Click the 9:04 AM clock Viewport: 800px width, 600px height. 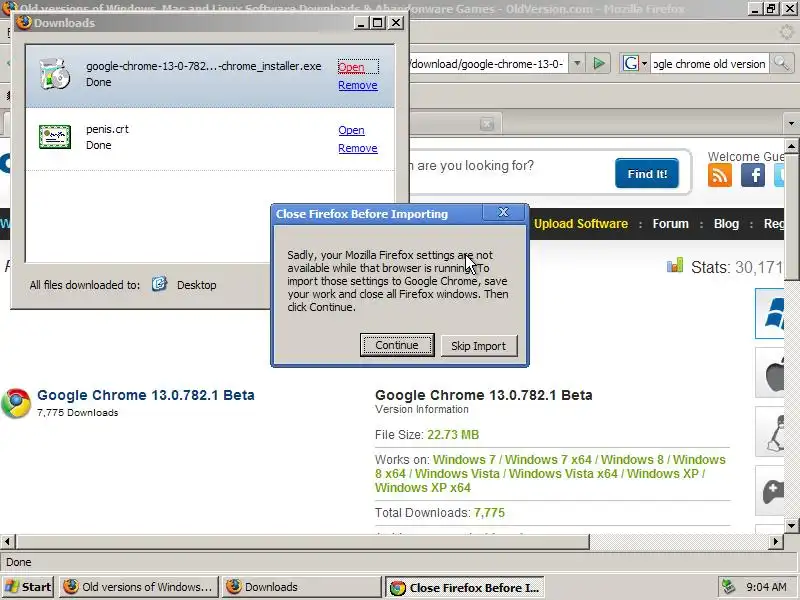(x=766, y=587)
